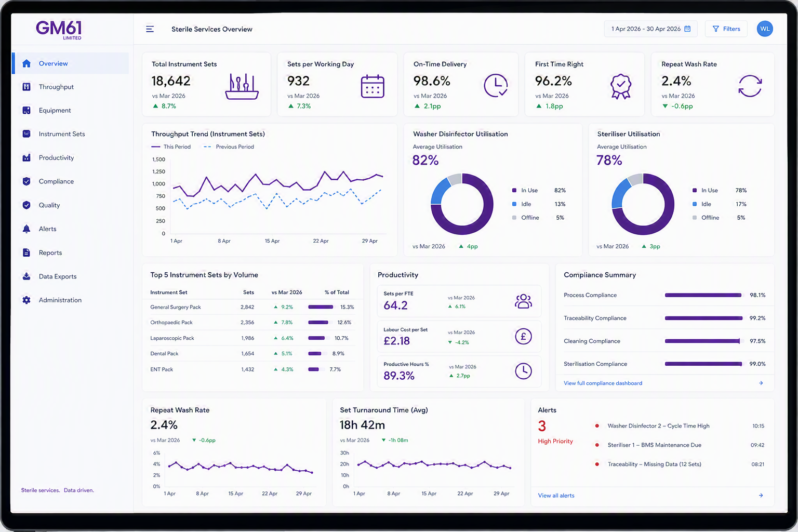Click the arrow beside View full compliance dashboard

pyautogui.click(x=761, y=383)
